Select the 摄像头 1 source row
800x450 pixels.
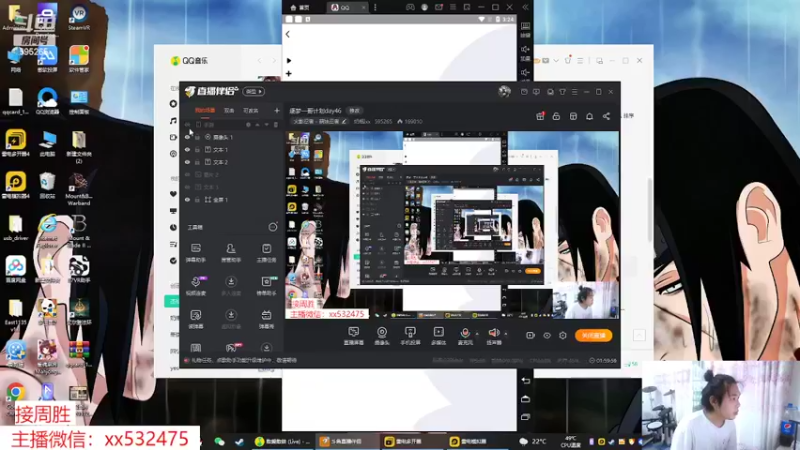point(231,137)
